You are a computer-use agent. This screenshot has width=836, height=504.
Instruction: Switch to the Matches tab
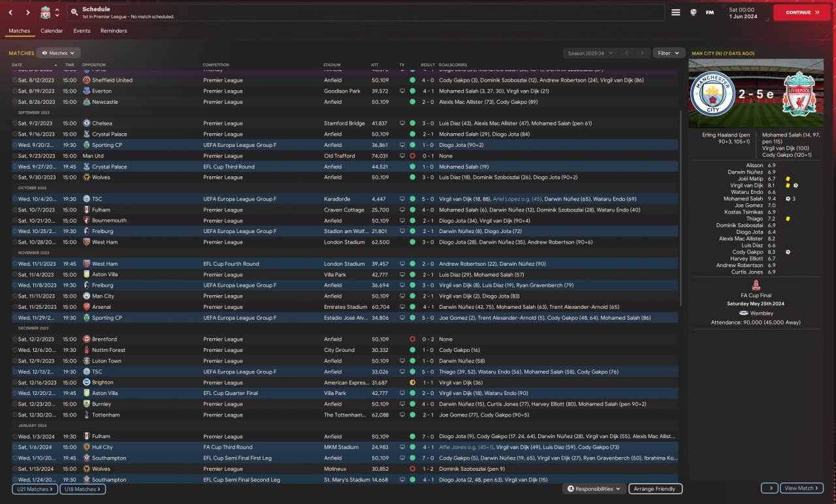[19, 31]
